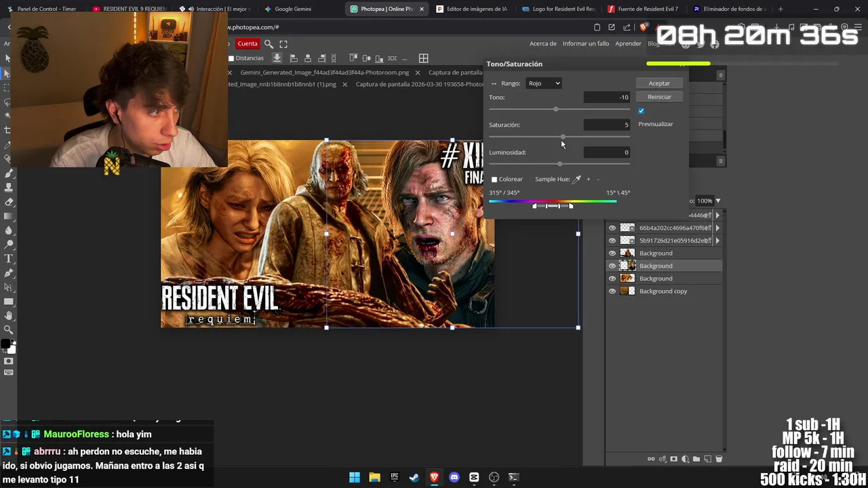Open the grid icon in options bar
The width and height of the screenshot is (868, 488).
423,58
